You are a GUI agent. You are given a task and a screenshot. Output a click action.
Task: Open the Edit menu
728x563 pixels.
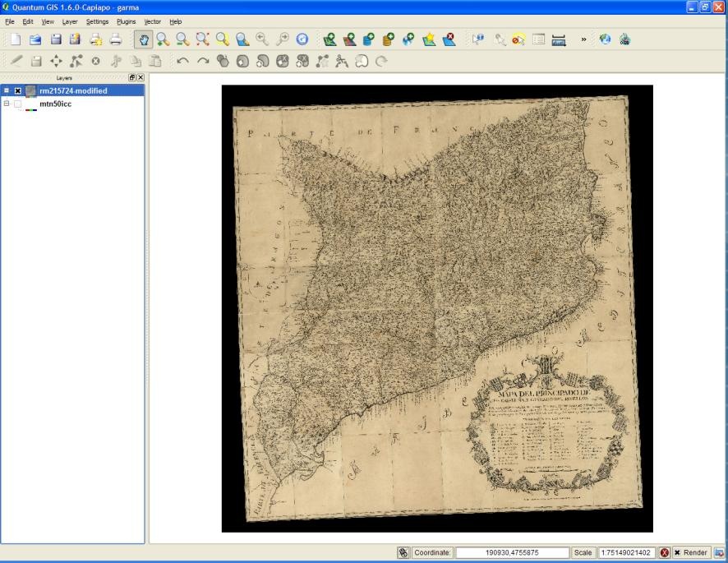point(28,21)
